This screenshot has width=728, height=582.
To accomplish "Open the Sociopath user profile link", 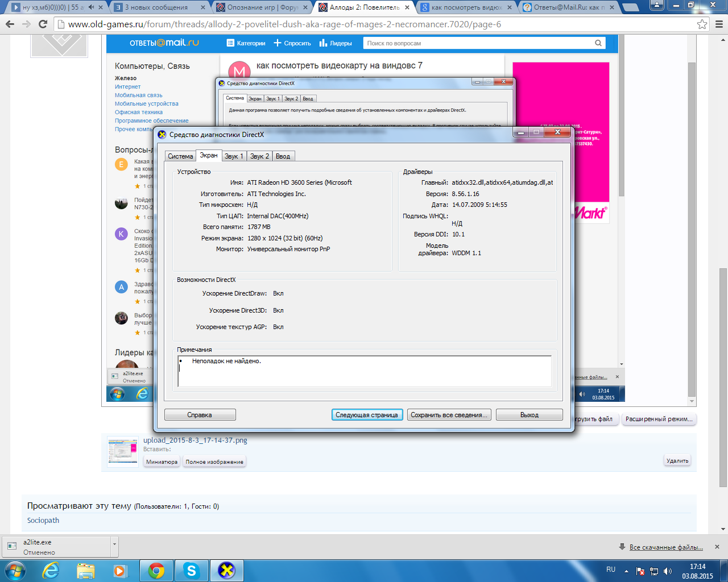I will [x=43, y=520].
